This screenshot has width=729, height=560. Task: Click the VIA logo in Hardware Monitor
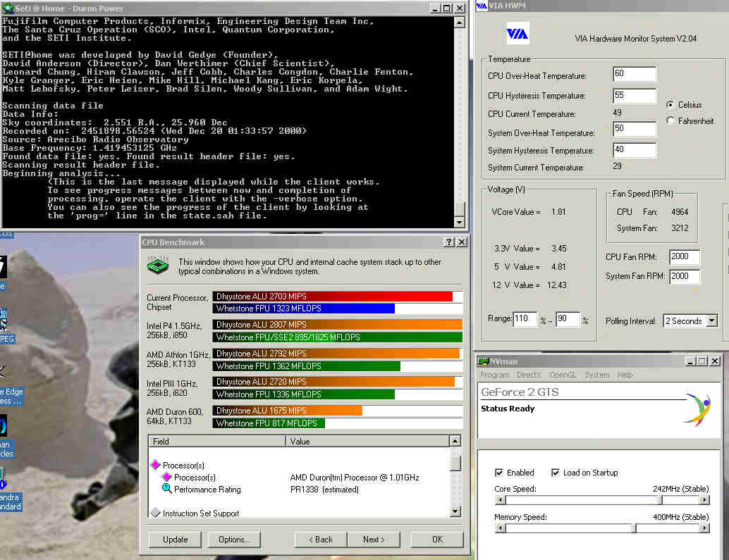click(x=517, y=34)
